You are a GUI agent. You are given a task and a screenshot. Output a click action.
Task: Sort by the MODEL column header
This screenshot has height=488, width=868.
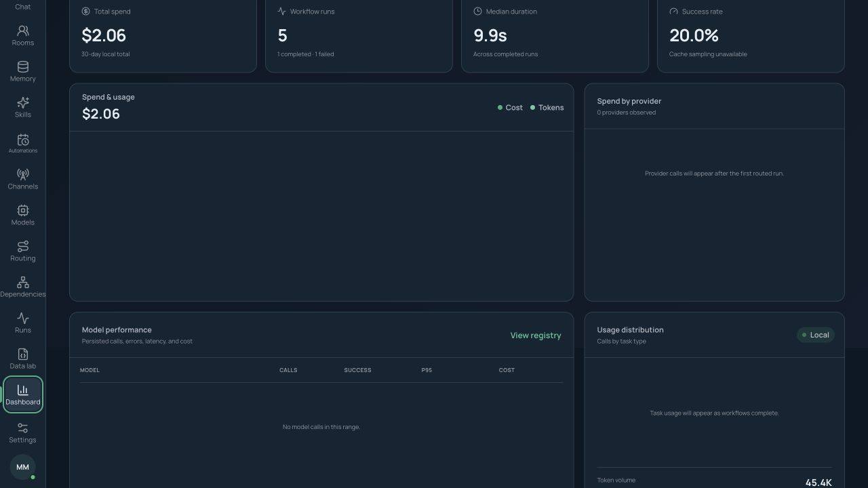pyautogui.click(x=90, y=370)
